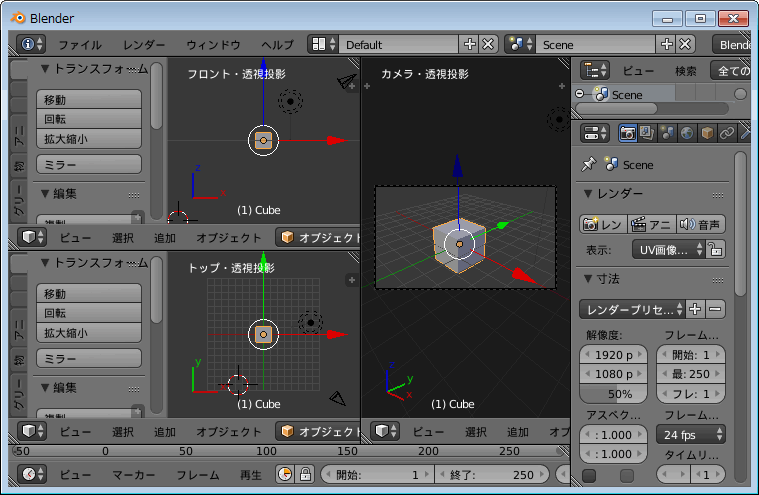Viewport: 759px width, 495px height.
Task: Click the Properties panel vertical scrollbar
Action: click(740, 224)
